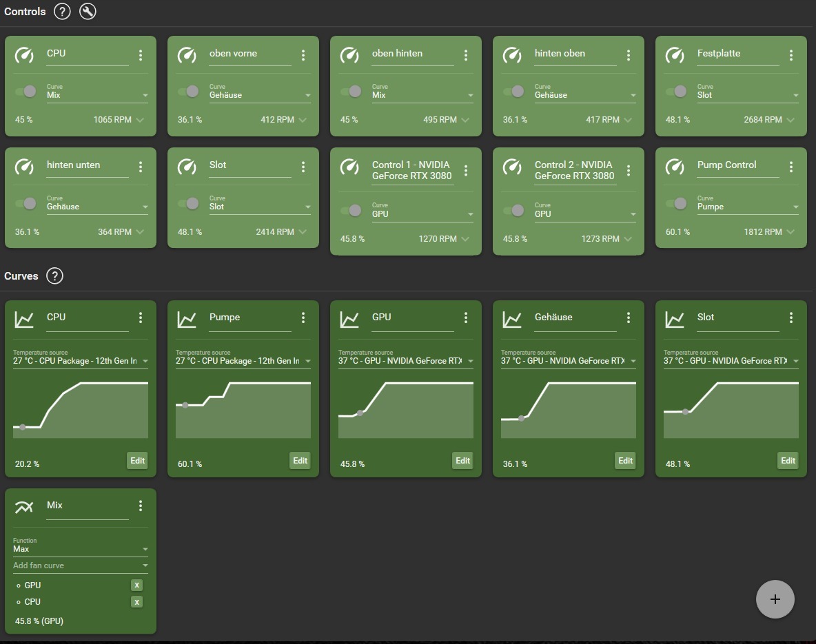Viewport: 816px width, 644px height.
Task: Open three-dot menu on Festplatte card
Action: (x=791, y=55)
